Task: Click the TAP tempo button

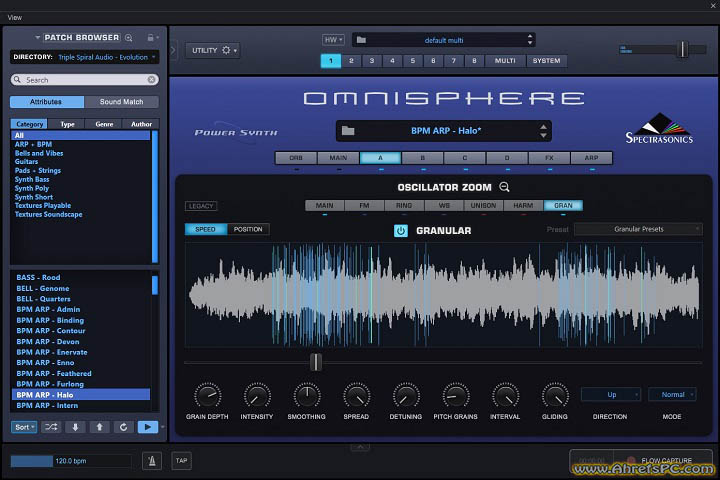Action: pos(181,460)
